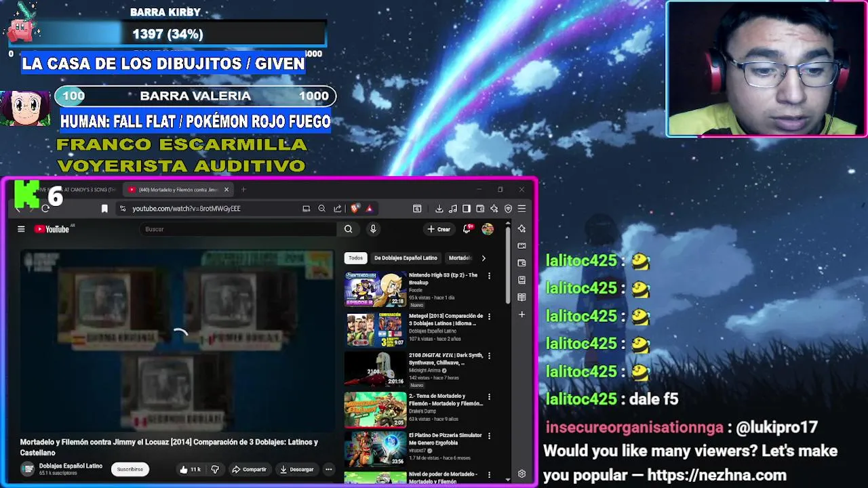
Task: Click the youtube.com address bar URL
Action: pyautogui.click(x=186, y=209)
